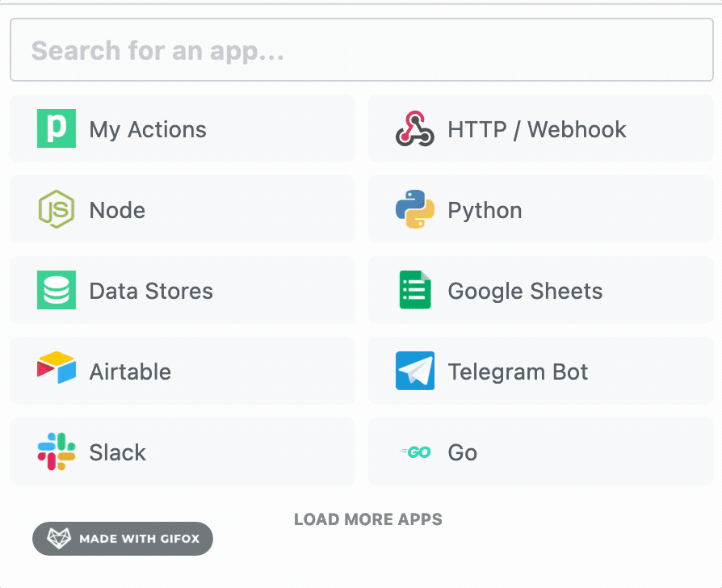Click the Go language logo icon
This screenshot has height=588, width=722.
[x=414, y=452]
